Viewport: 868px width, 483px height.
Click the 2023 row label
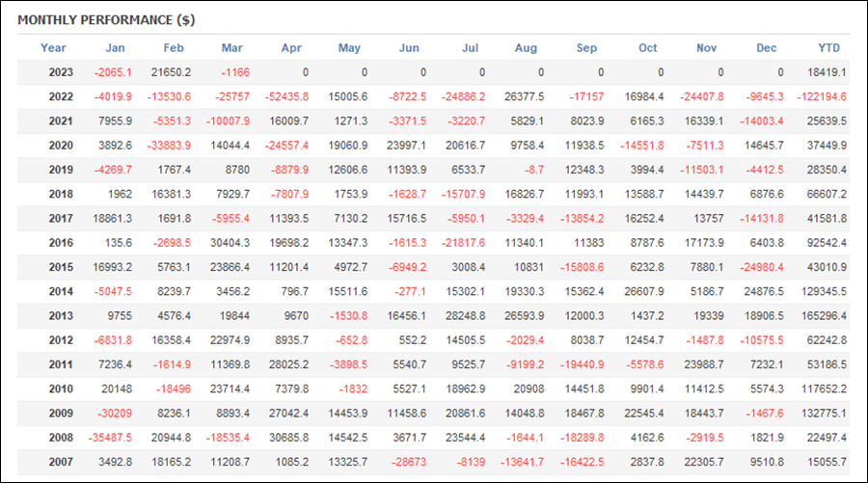coord(61,72)
